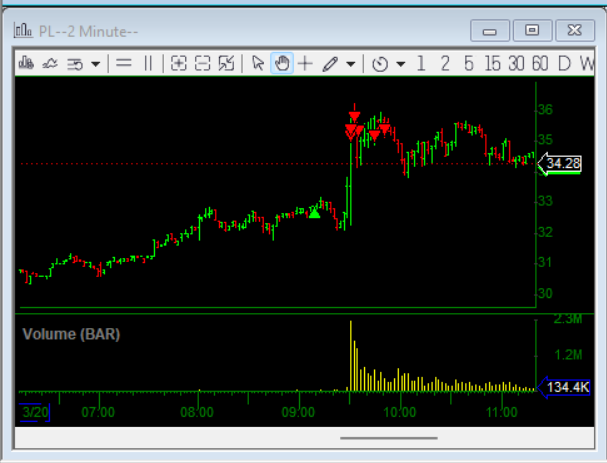
Task: Click the zoom out icon
Action: 202,63
